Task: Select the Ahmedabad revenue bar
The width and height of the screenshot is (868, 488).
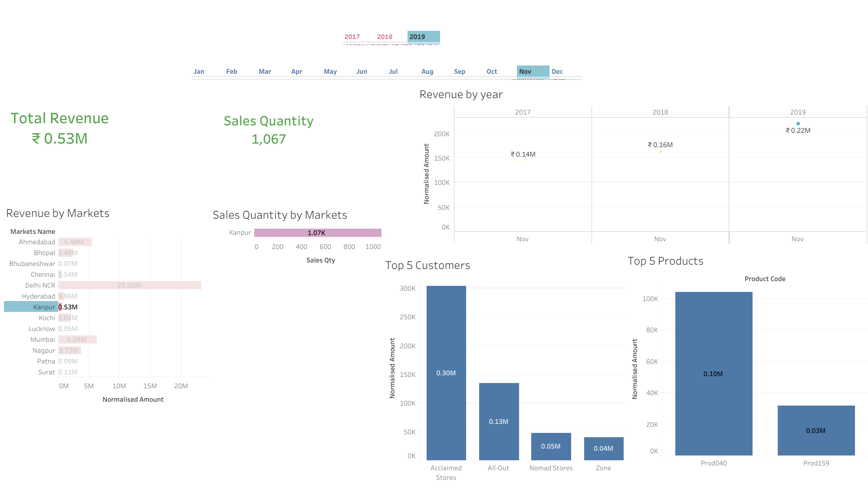Action: tap(75, 242)
